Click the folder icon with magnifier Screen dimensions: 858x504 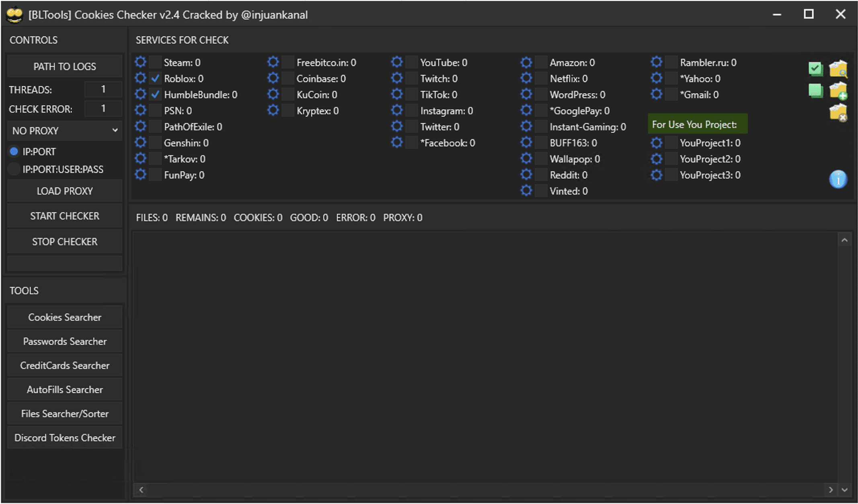tap(838, 69)
